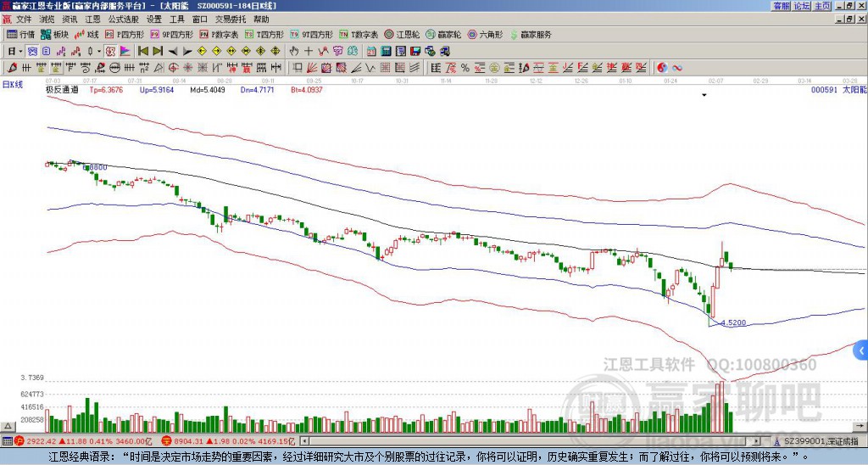Open the P四方形 square tool
Viewport: 868px width, 465px height.
coord(125,34)
